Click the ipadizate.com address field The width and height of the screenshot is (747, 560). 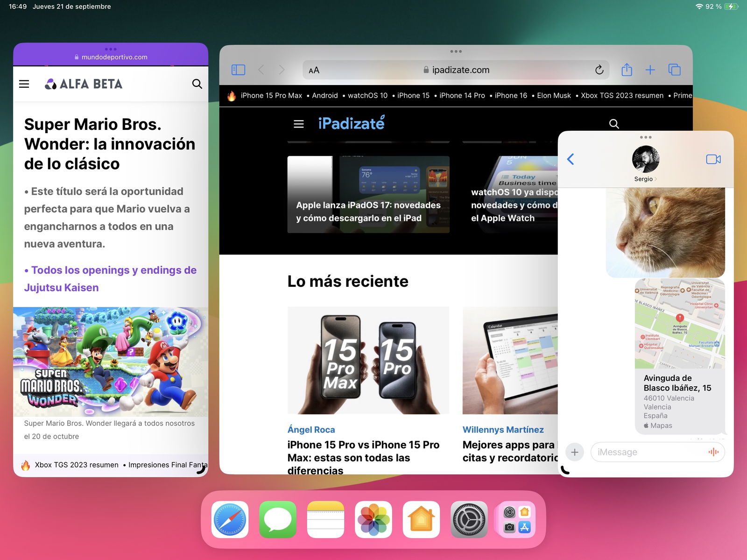tap(456, 70)
